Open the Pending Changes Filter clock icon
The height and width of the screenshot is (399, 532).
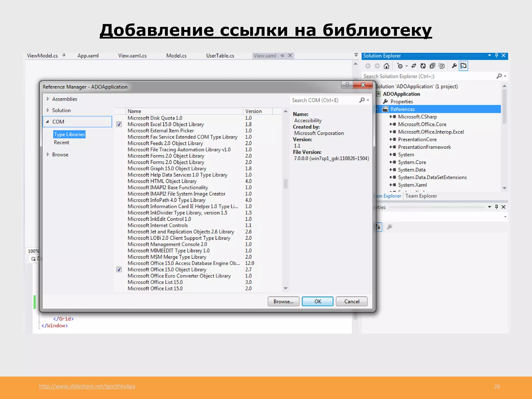[400, 66]
